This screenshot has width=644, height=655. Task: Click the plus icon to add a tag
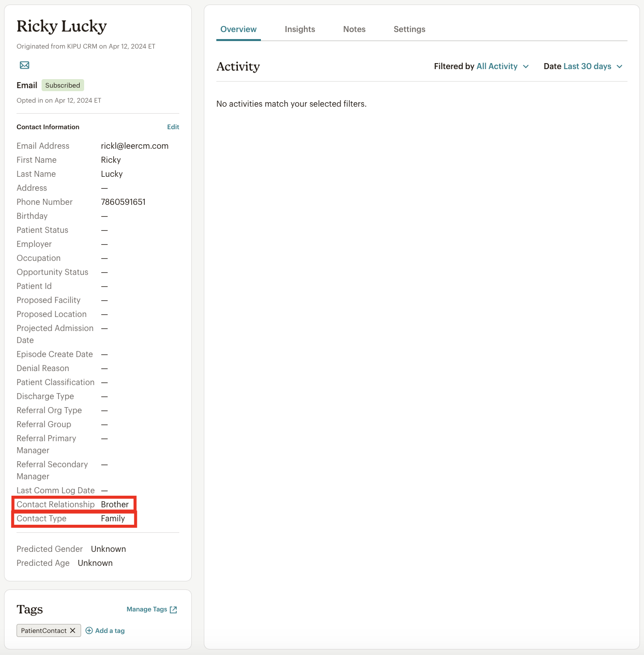pyautogui.click(x=89, y=630)
